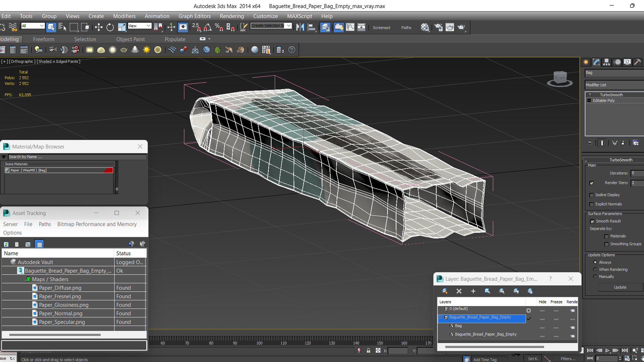Click the Play Animation button
The image size is (644, 362).
607,351
